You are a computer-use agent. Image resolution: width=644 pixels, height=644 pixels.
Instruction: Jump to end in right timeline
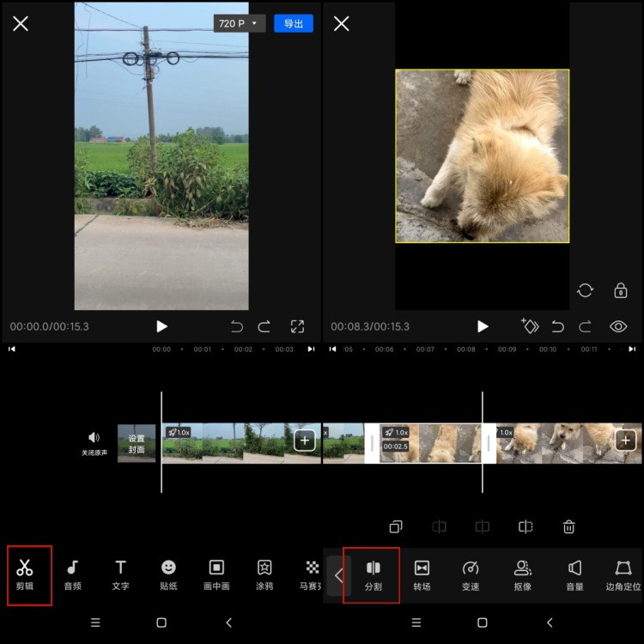pos(632,349)
